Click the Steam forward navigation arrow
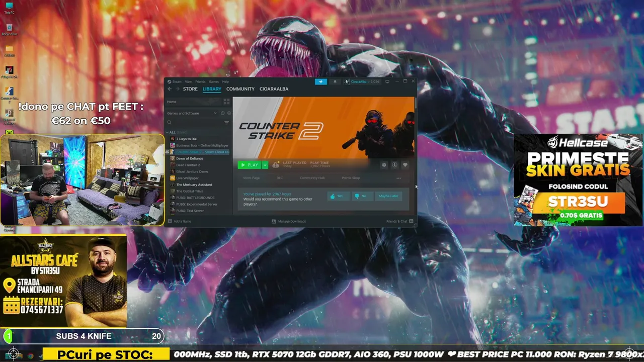 (x=177, y=89)
